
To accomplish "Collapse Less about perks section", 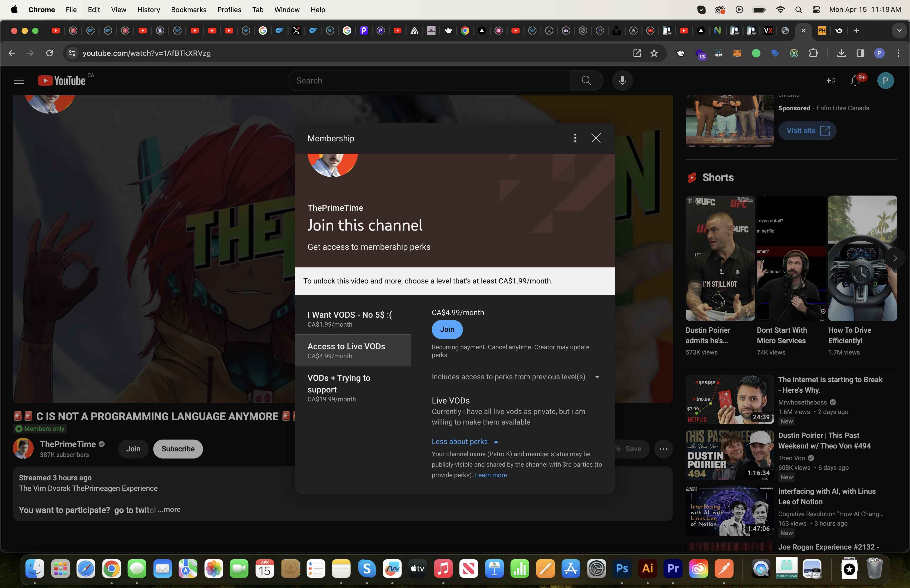I will [x=465, y=441].
